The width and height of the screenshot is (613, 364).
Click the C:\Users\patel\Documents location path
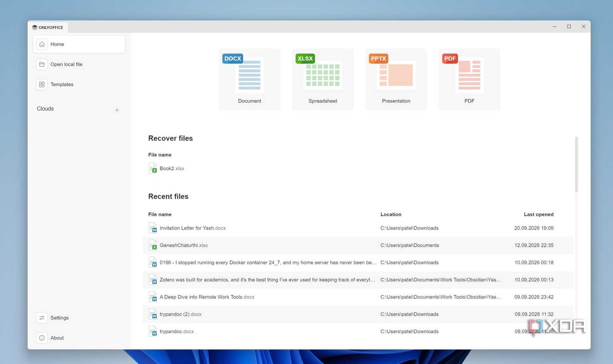coord(410,245)
